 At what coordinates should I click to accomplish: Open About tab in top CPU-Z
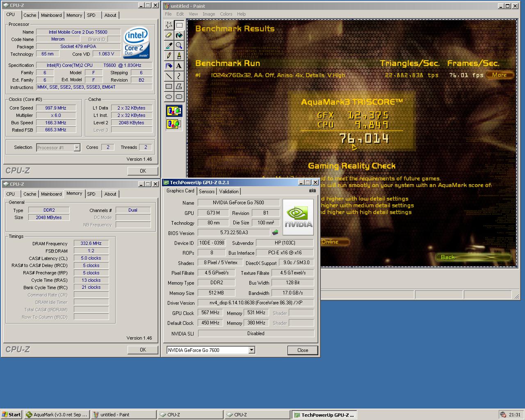(x=110, y=15)
